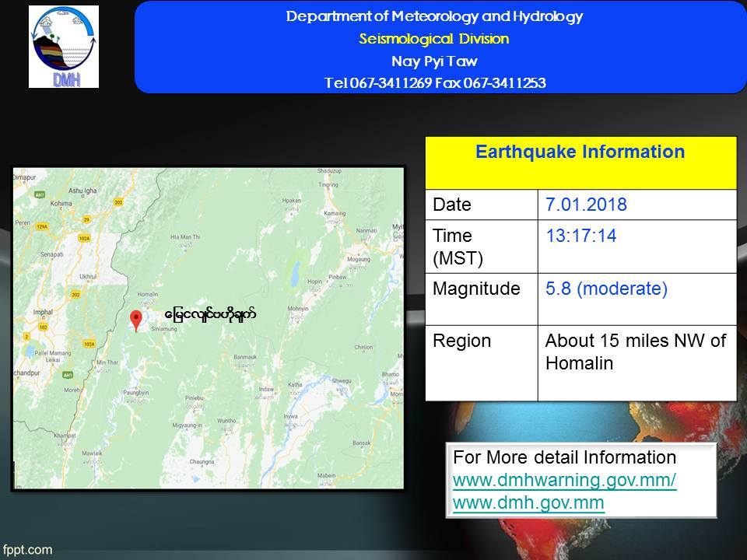Image resolution: width=747 pixels, height=560 pixels.
Task: Click AH1 highway shield near Dimapur
Action: pyautogui.click(x=40, y=194)
